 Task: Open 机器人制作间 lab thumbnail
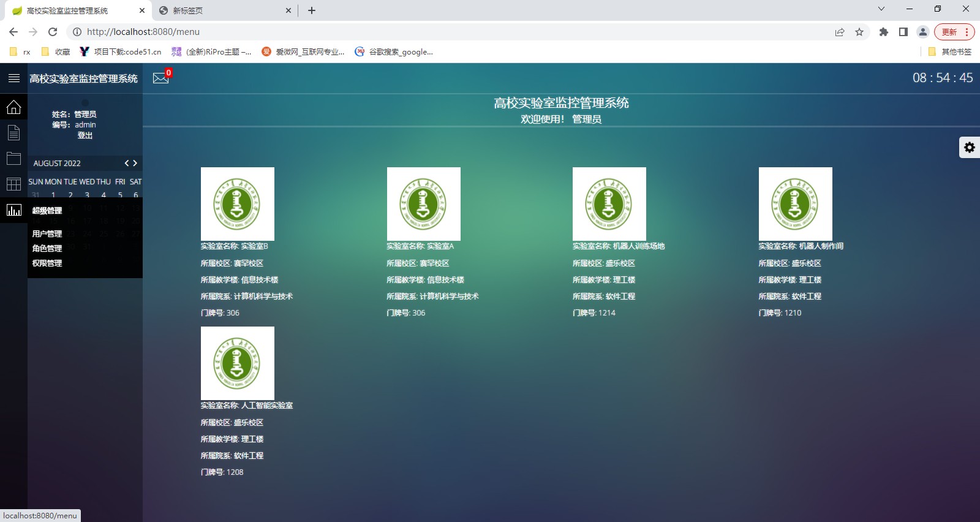[x=796, y=204]
